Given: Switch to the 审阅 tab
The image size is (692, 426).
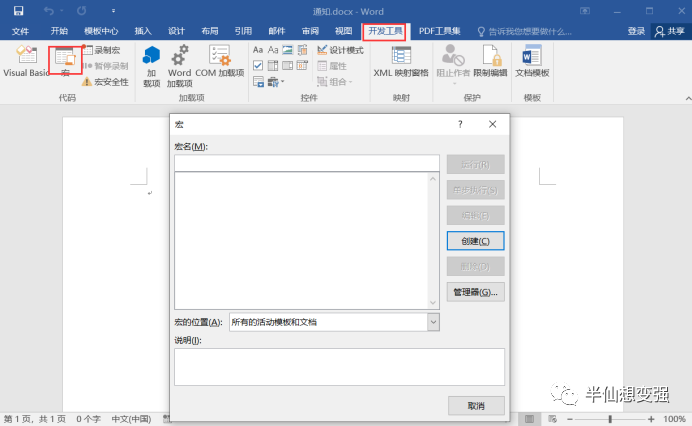Looking at the screenshot, I should point(310,31).
